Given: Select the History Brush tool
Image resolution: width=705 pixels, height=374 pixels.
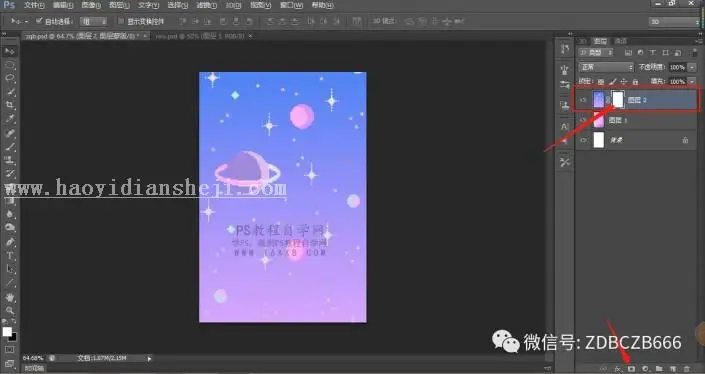Looking at the screenshot, I should point(9,174).
